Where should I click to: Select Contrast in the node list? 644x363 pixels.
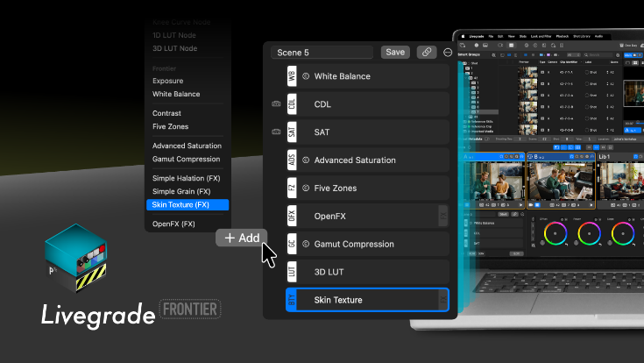coord(166,113)
